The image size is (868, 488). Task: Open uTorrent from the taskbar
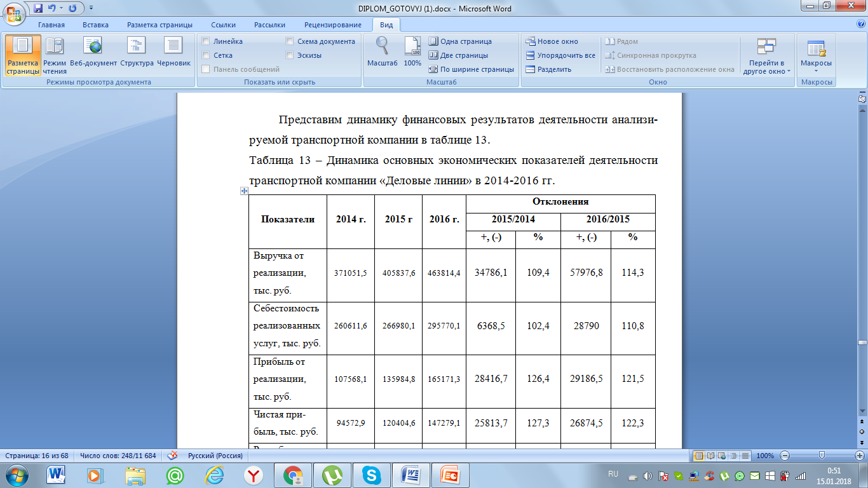[332, 475]
